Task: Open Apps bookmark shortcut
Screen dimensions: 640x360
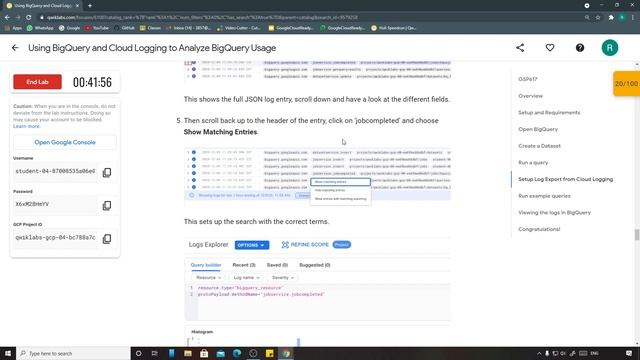Action: pos(13,28)
